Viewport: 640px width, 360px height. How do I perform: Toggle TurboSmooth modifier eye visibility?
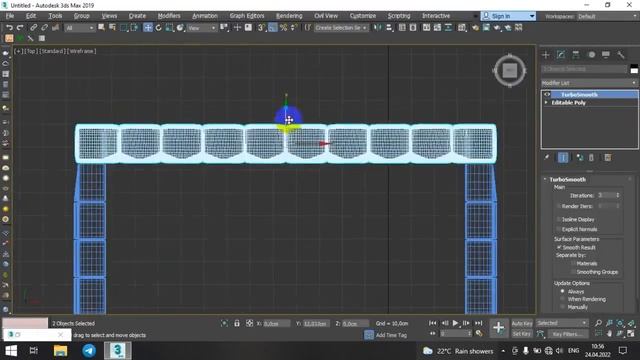[547, 94]
